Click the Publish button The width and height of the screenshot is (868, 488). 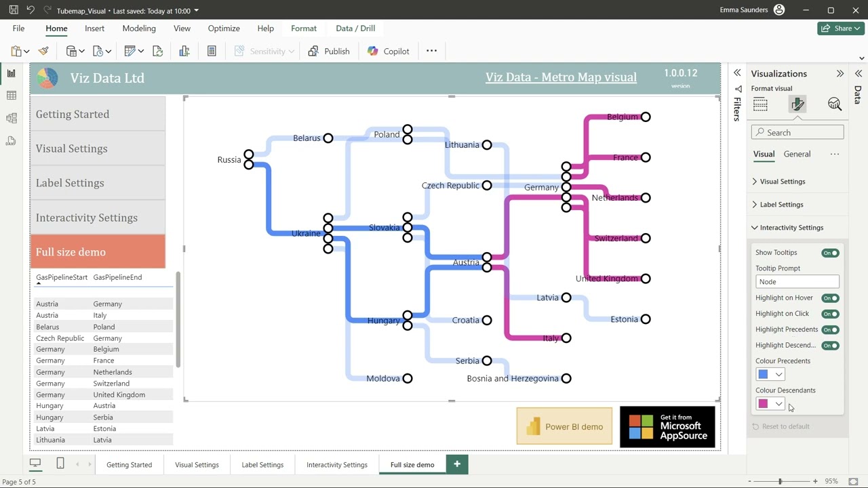329,51
